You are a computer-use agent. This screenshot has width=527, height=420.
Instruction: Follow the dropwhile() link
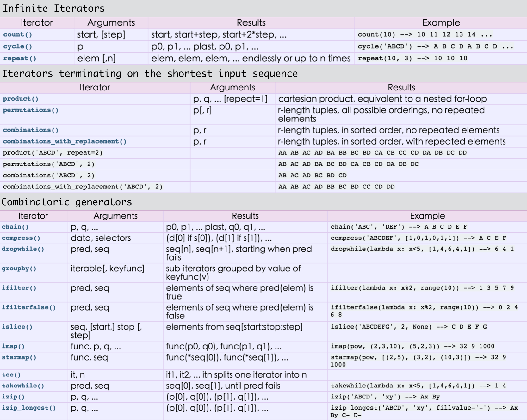click(x=23, y=249)
